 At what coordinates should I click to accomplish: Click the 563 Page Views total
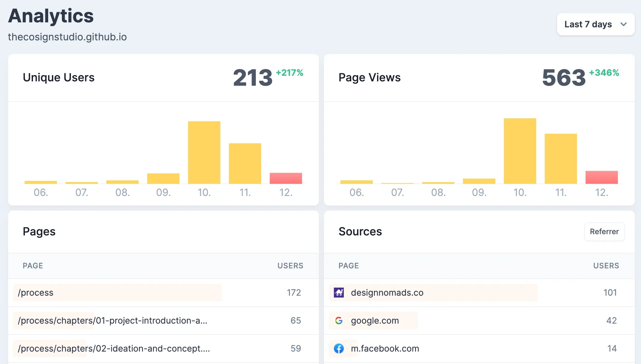[x=564, y=78]
